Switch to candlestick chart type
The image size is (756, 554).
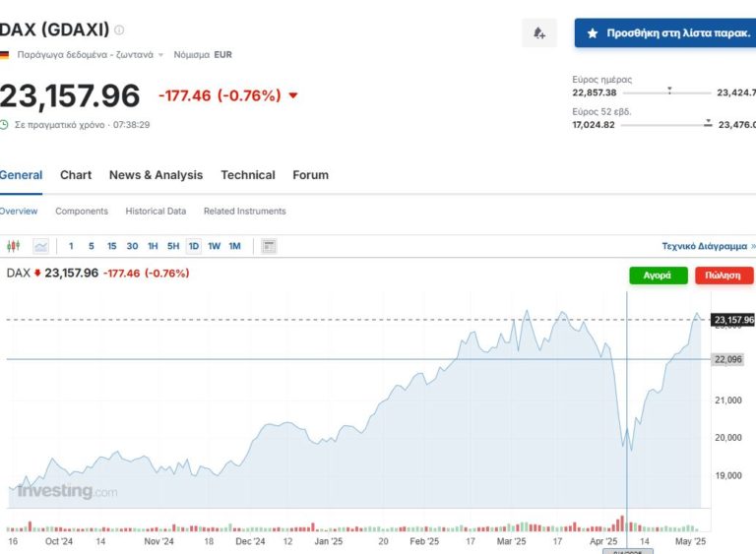(13, 246)
